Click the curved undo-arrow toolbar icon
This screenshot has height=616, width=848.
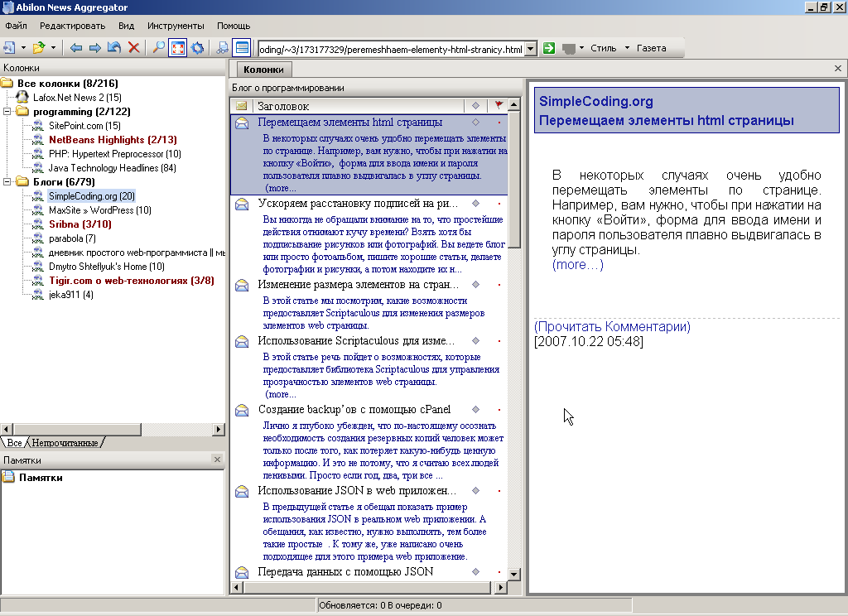[114, 48]
